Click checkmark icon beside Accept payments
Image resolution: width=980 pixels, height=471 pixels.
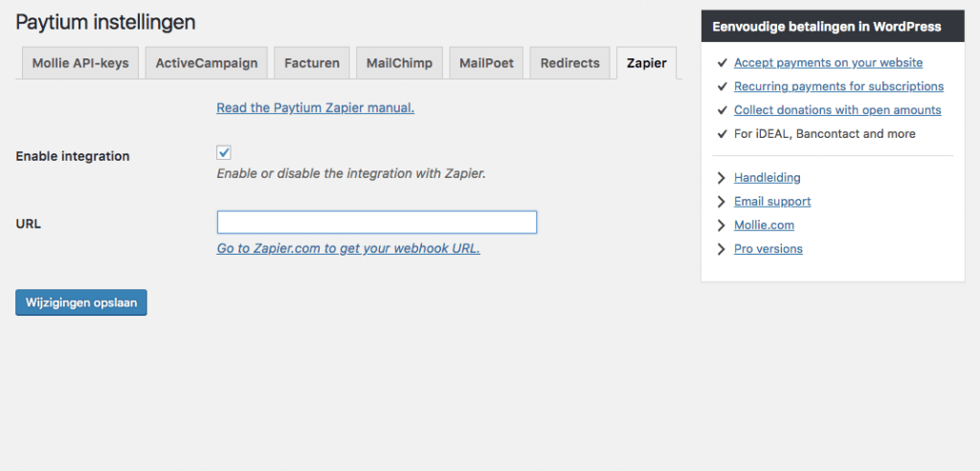(x=722, y=63)
